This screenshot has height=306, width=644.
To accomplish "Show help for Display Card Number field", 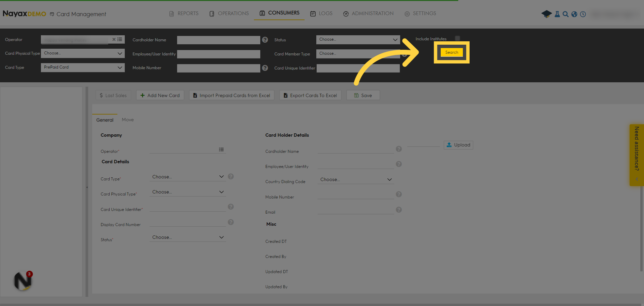I will tap(231, 222).
